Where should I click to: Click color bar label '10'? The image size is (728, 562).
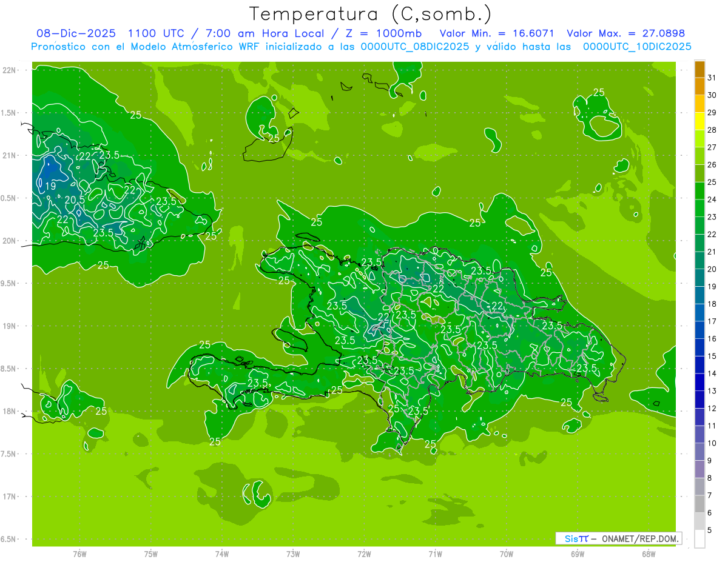coord(712,443)
